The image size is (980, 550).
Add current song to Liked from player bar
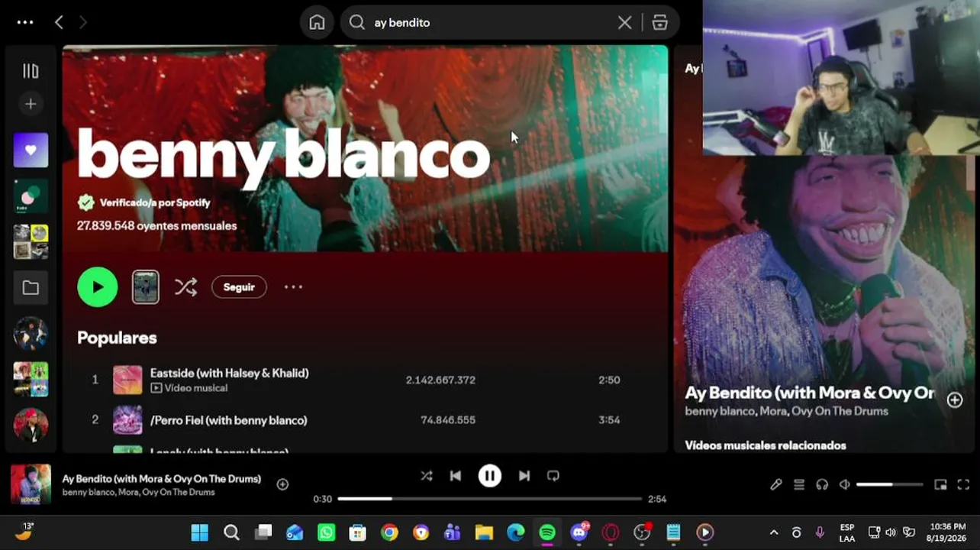282,484
